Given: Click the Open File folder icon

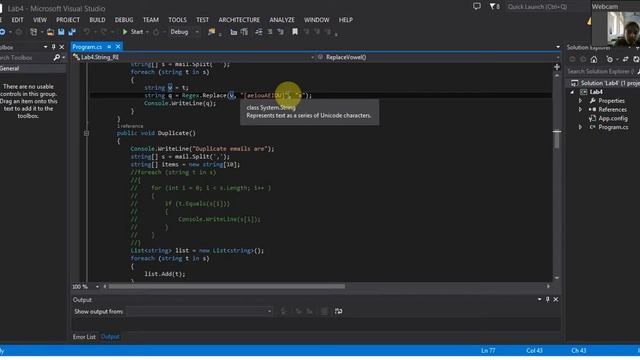Looking at the screenshot, I should click(x=50, y=32).
